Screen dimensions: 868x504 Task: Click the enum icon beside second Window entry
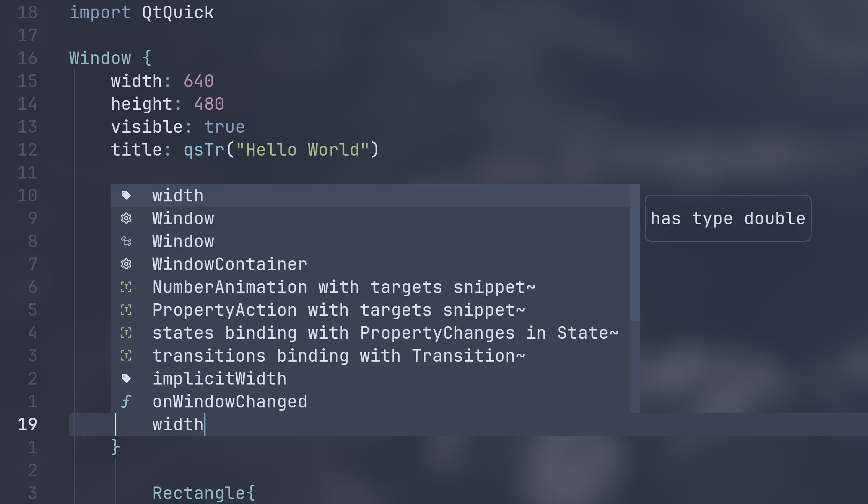(126, 241)
